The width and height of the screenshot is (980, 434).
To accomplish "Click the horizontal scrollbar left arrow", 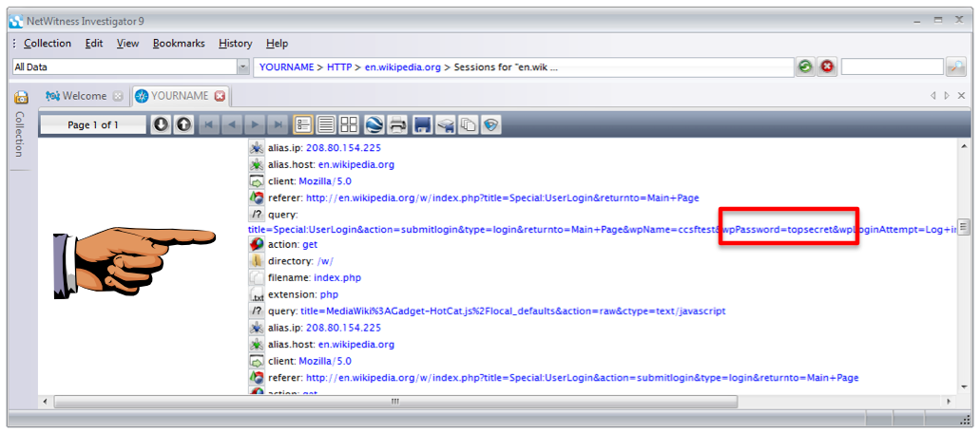I will tap(45, 402).
